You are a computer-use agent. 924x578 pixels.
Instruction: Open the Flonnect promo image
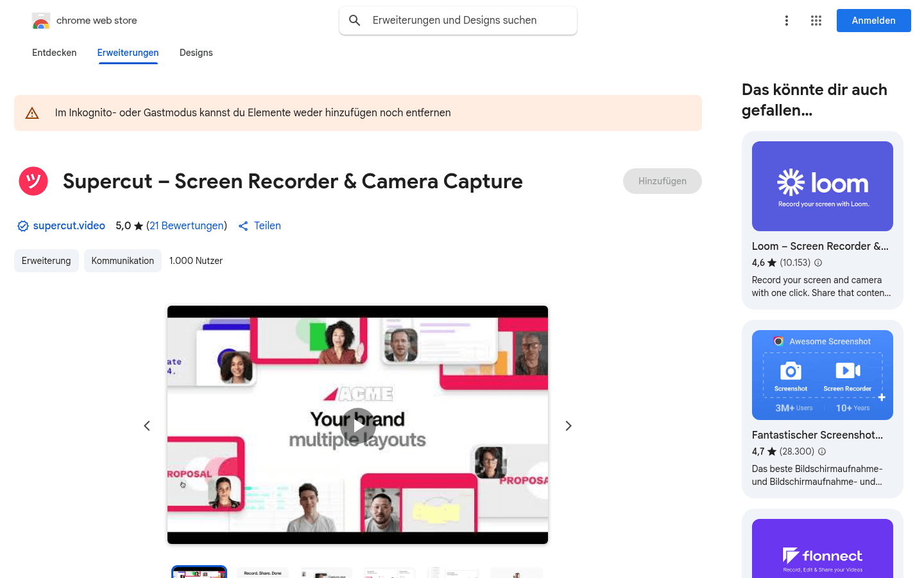(x=823, y=548)
